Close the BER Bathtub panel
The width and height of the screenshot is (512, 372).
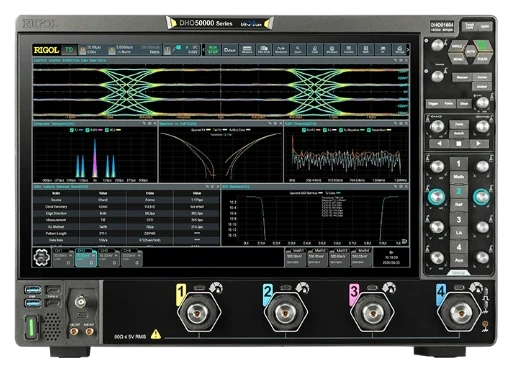click(406, 187)
